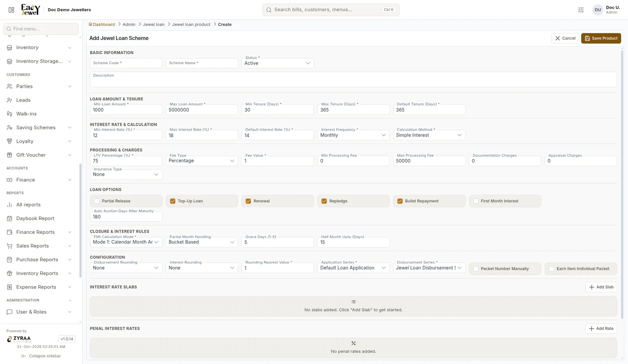Click the Daybook Report calendar icon
The height and width of the screenshot is (364, 628).
[9, 218]
